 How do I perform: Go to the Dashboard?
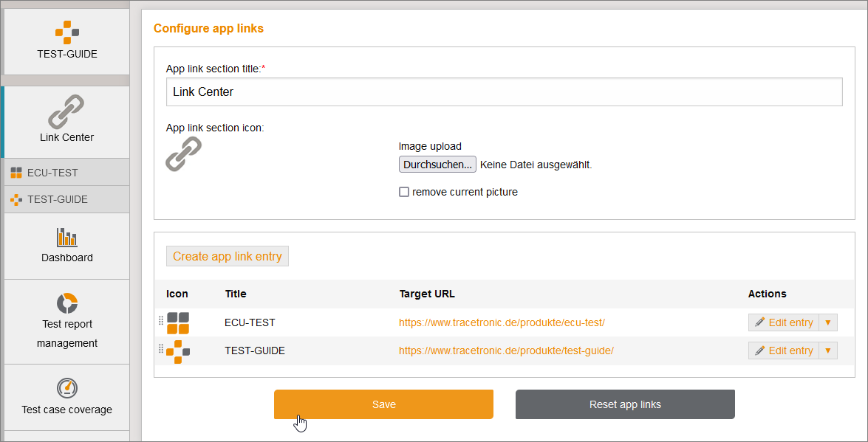point(67,246)
